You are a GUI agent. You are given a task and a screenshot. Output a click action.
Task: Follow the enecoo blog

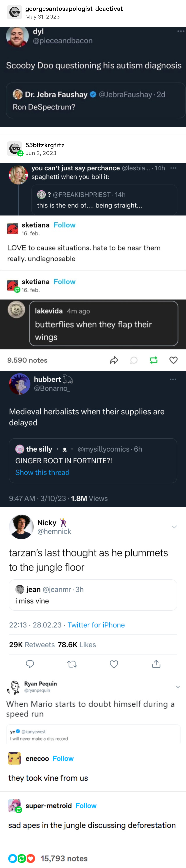point(63,758)
